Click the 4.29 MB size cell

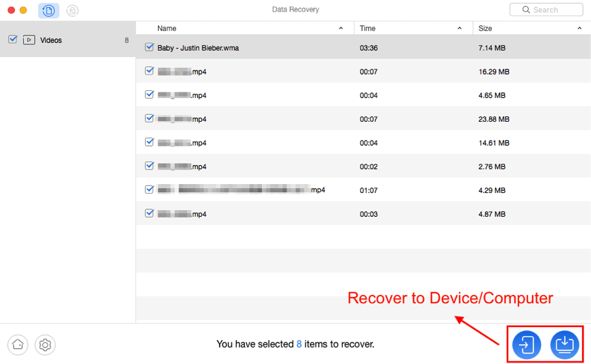point(492,190)
